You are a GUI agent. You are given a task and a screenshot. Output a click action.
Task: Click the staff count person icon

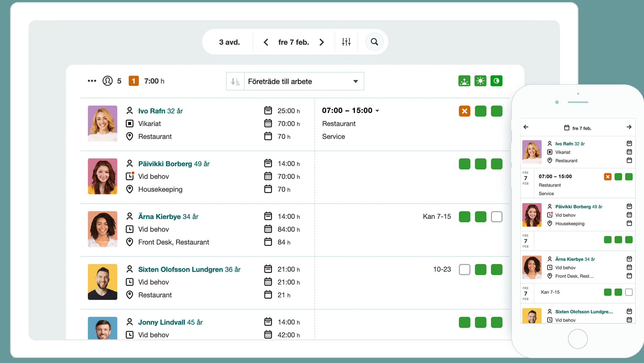click(x=108, y=81)
